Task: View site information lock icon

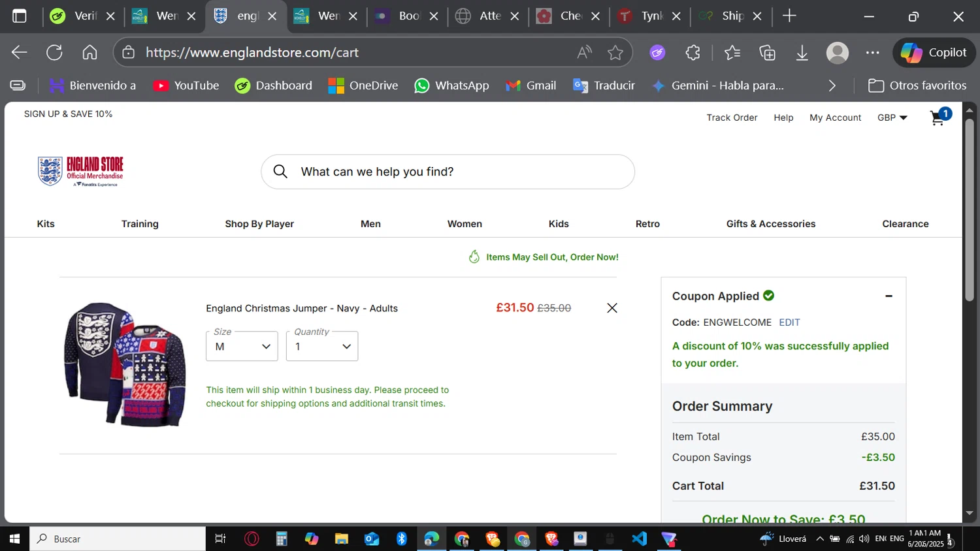Action: pos(129,52)
